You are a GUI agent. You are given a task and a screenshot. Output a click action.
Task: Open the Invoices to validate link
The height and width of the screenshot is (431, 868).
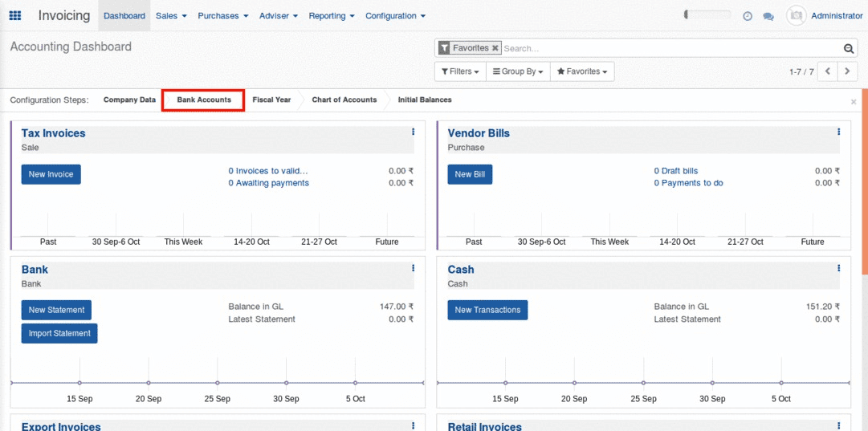(x=268, y=171)
